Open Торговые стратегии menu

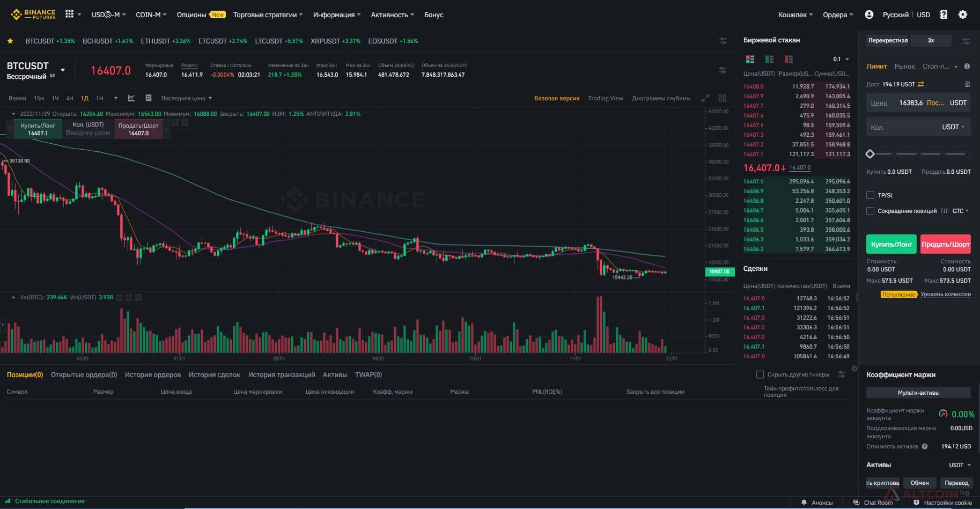click(x=268, y=14)
